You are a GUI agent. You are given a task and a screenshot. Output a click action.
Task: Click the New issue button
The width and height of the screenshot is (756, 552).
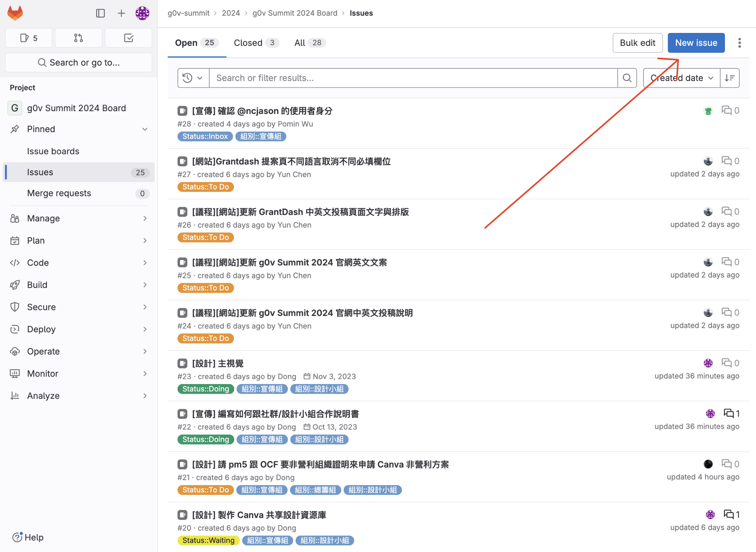pos(696,43)
